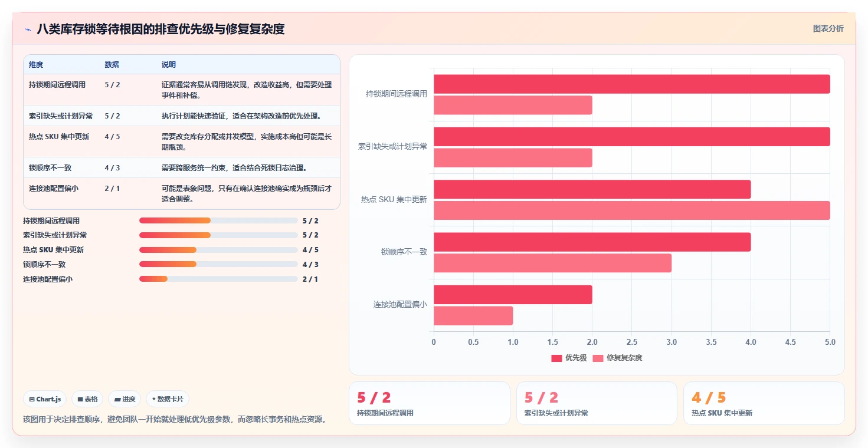Click the 热点 SKU 集中更新 progress bar
Screen dimensions: 868x448
(x=218, y=249)
